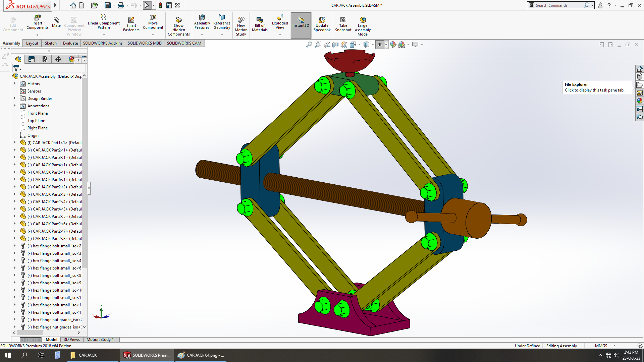
Task: Switch to the Layout tab
Action: [x=32, y=43]
